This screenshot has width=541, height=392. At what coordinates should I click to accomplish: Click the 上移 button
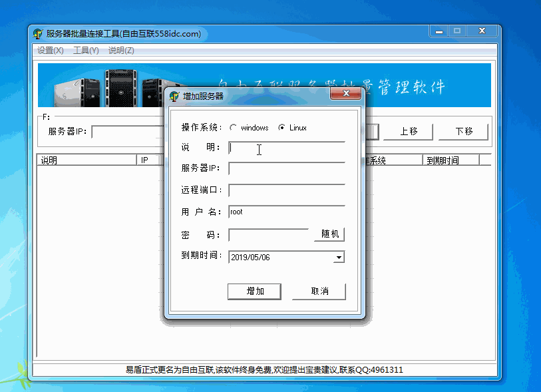[x=409, y=131]
